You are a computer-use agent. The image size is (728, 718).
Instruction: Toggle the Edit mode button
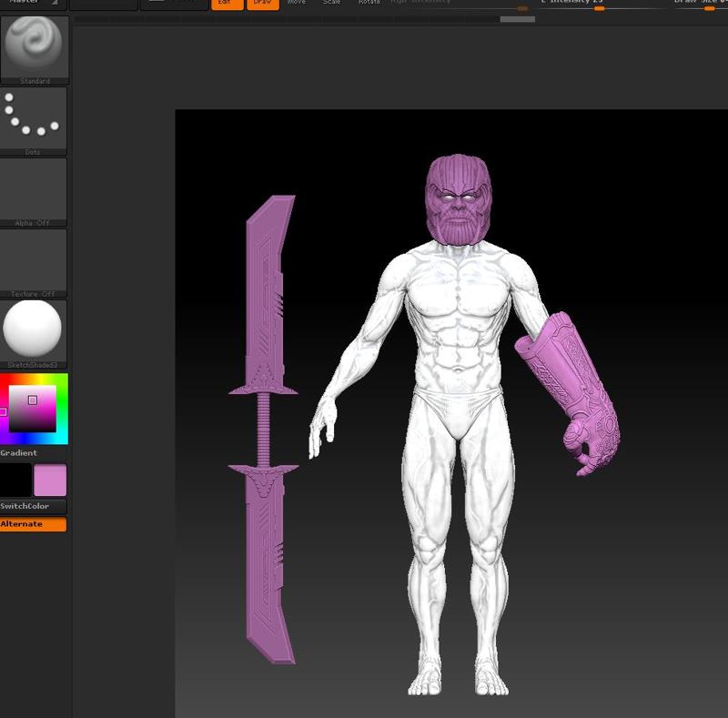click(x=225, y=4)
